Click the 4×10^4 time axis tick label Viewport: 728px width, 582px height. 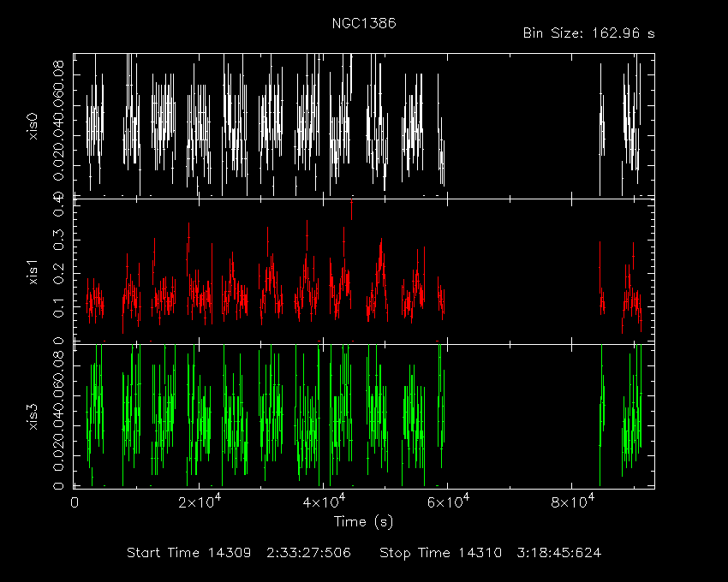(324, 502)
